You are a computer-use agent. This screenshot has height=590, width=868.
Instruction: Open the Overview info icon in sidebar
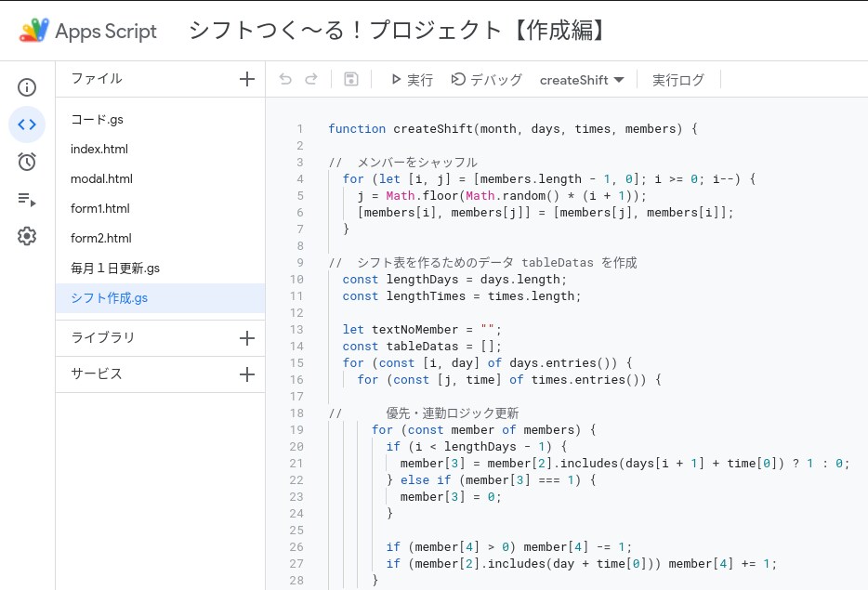tap(27, 87)
